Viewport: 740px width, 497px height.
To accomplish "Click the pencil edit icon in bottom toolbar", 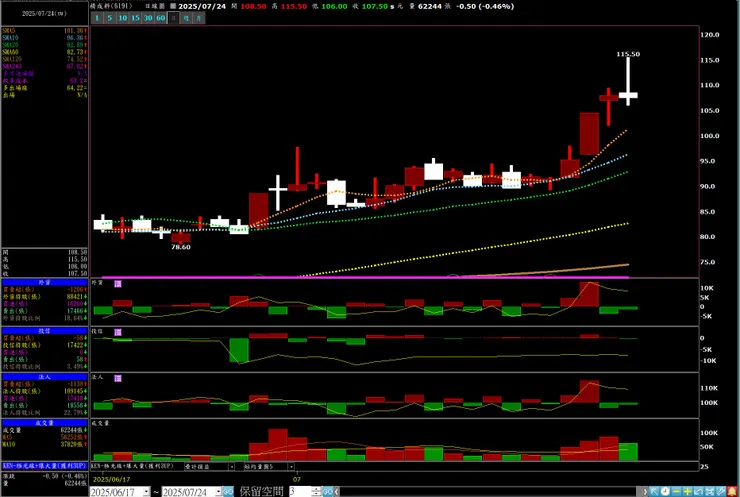I will pos(721,491).
